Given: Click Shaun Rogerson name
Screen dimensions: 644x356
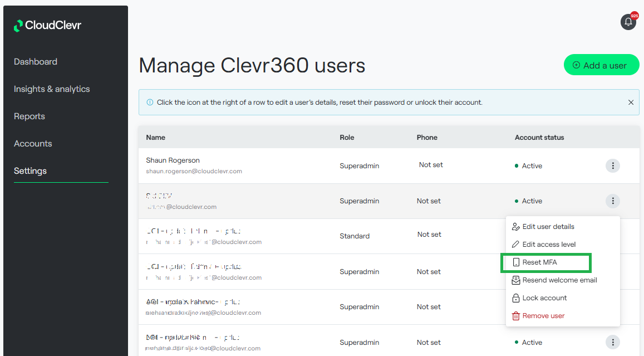Looking at the screenshot, I should 173,160.
